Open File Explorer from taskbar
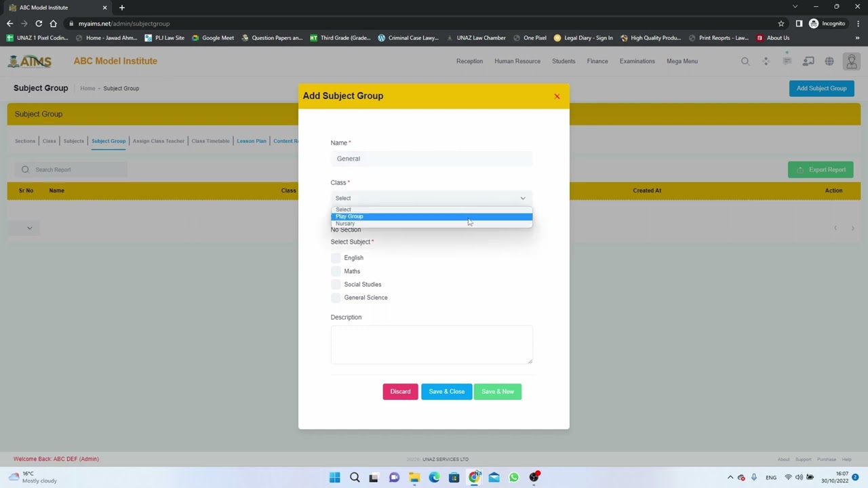The height and width of the screenshot is (488, 868). click(414, 477)
